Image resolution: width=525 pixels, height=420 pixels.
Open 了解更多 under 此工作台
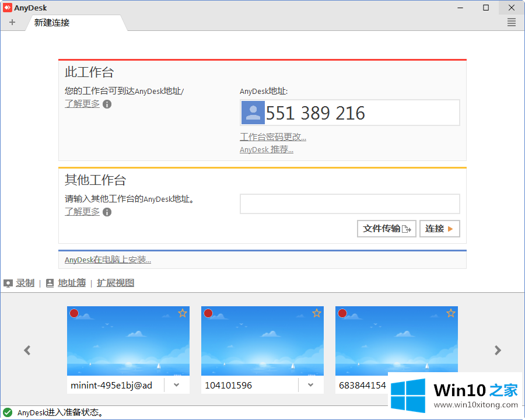tap(82, 104)
